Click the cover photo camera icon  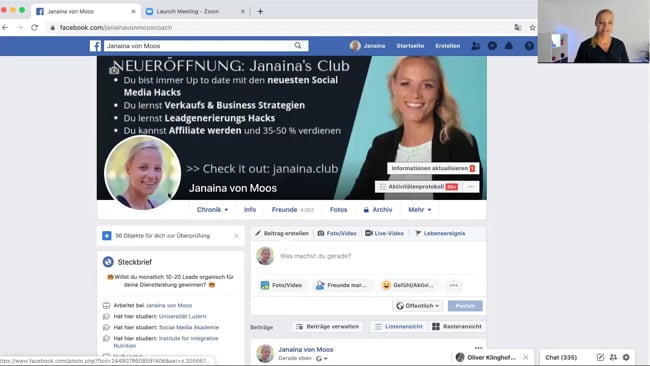pyautogui.click(x=114, y=70)
